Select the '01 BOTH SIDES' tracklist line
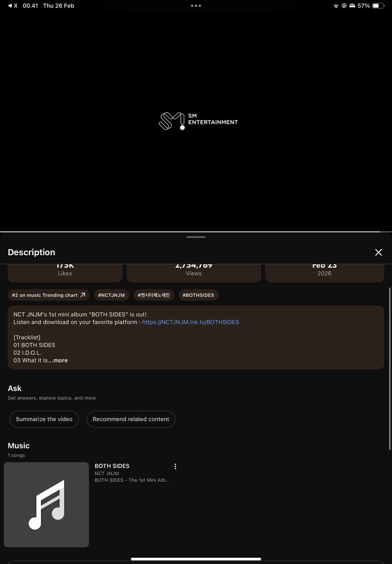The height and width of the screenshot is (564, 392). tap(34, 345)
